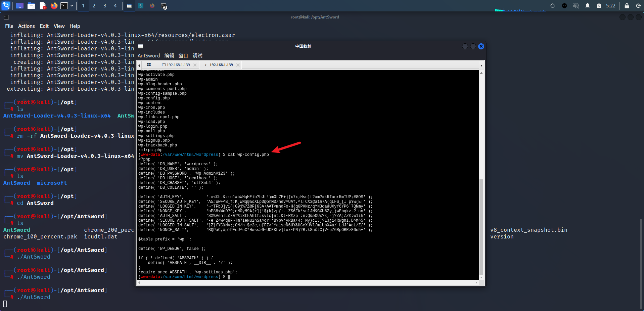Click AntSword horizontal scrollbar left arrow

pyautogui.click(x=139, y=283)
